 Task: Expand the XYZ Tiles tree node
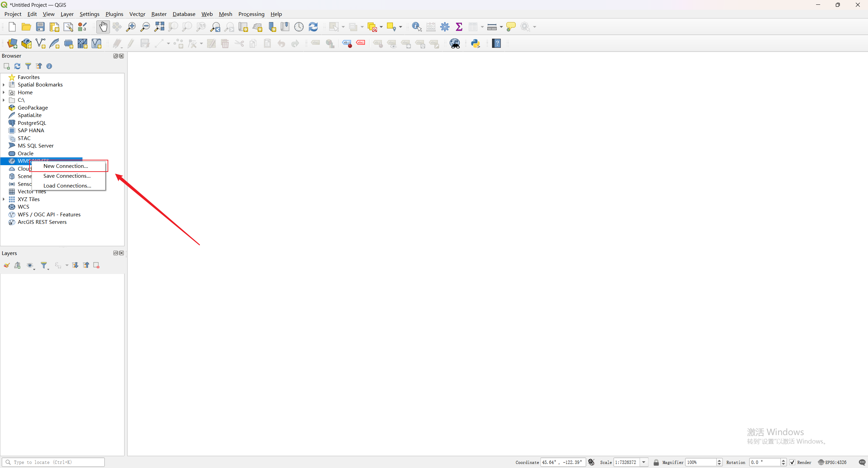point(4,199)
